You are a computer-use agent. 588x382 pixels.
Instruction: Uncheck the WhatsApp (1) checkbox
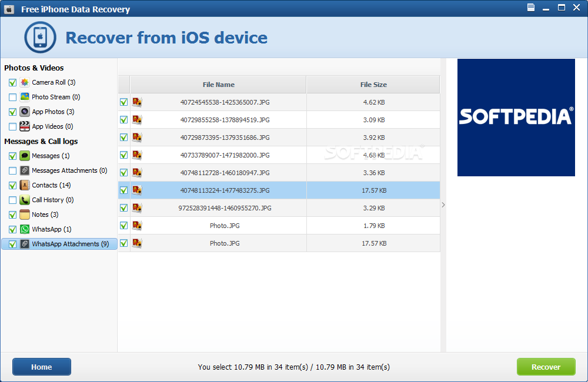12,229
